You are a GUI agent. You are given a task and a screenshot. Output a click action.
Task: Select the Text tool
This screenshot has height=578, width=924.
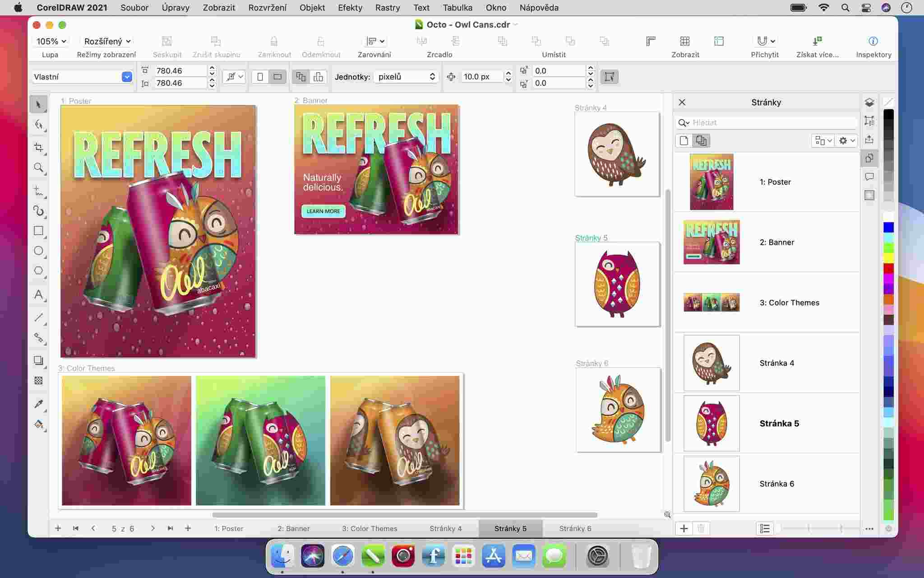pos(39,295)
